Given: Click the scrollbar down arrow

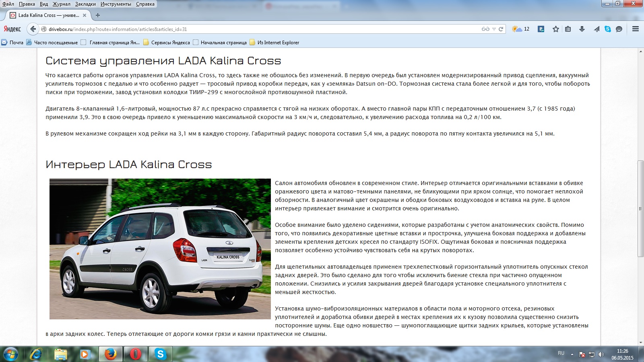Looking at the screenshot, I should pyautogui.click(x=640, y=342).
